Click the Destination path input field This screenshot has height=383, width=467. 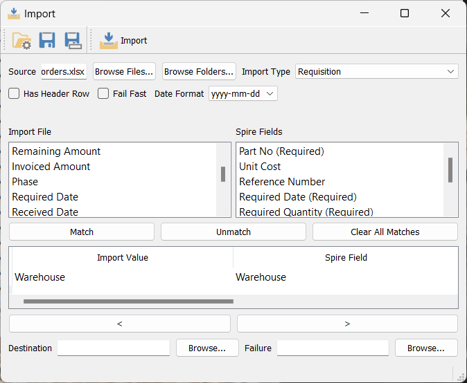coord(114,348)
